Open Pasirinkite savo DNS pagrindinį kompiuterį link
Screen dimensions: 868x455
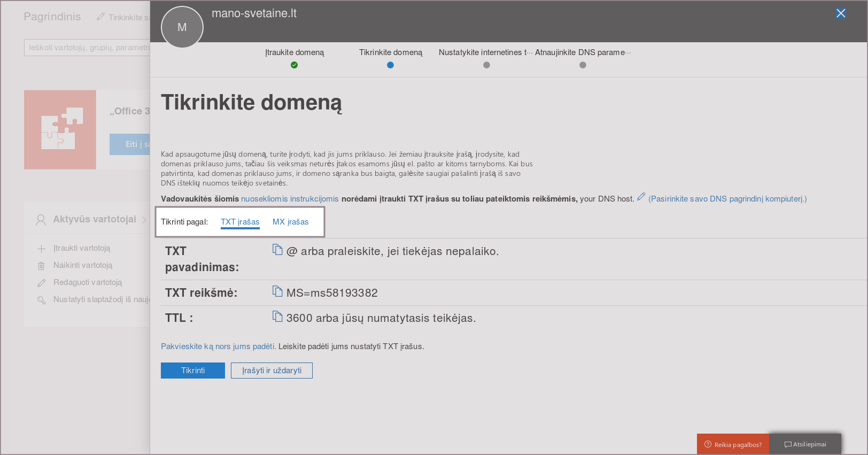pyautogui.click(x=727, y=199)
